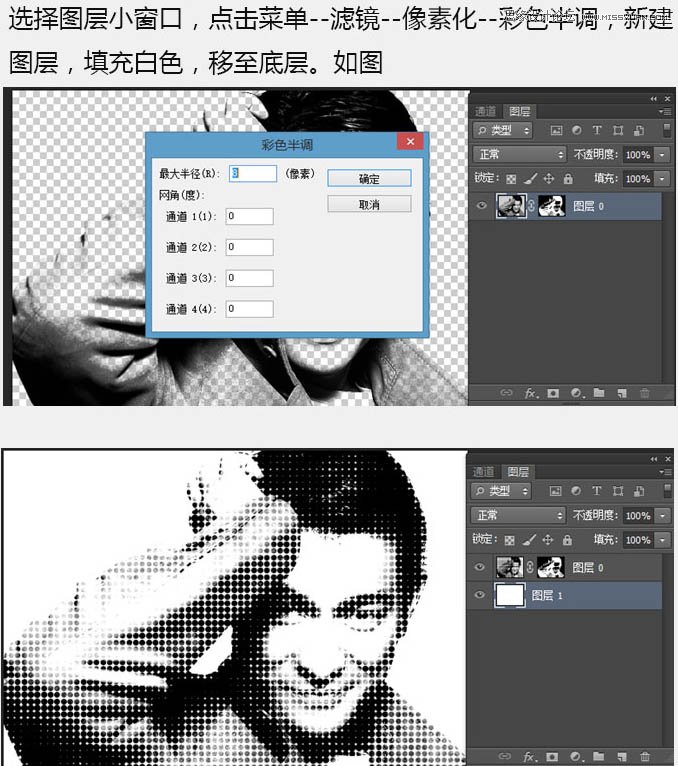Click the add mask icon in the panel containing 图层 1

[552, 757]
